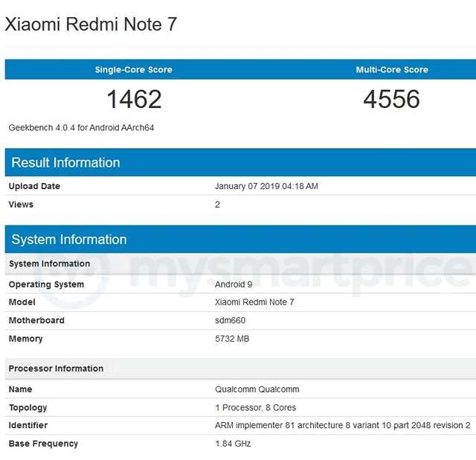Select the processor Name label
The width and height of the screenshot is (476, 460).
click(20, 389)
